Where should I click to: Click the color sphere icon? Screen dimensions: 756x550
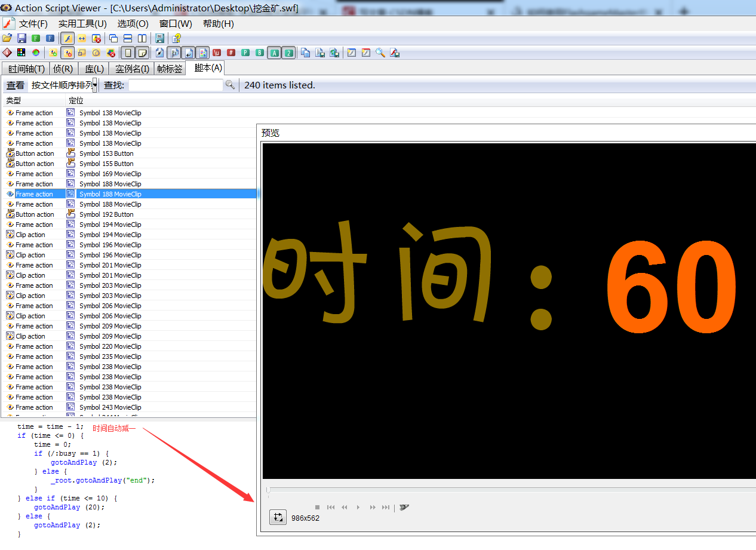click(36, 53)
